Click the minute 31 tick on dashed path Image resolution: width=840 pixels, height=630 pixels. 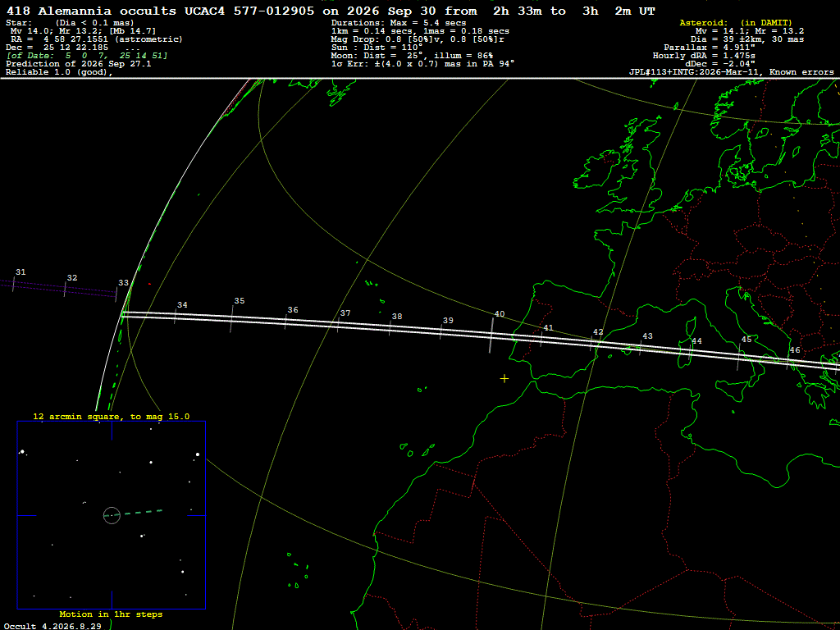13,283
